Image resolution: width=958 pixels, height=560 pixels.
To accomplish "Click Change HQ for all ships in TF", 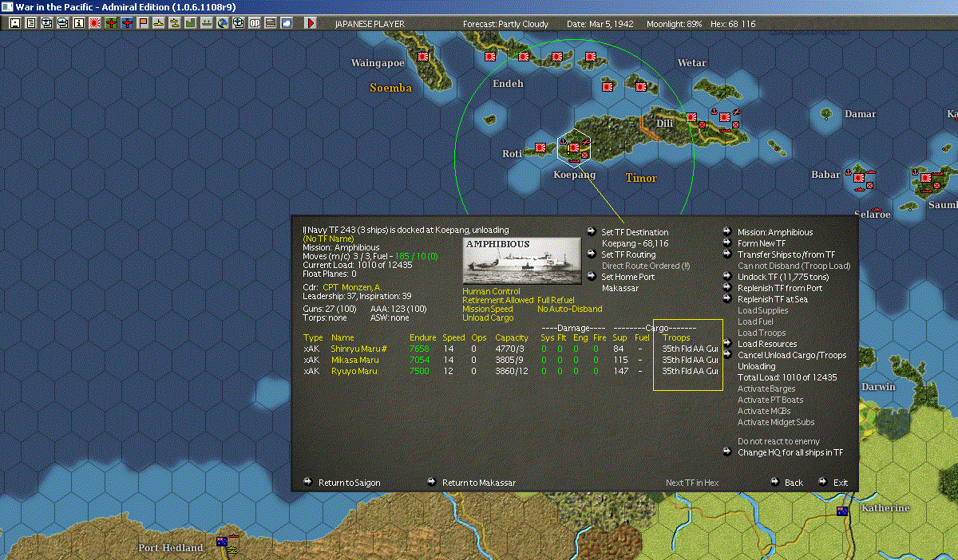I will point(790,452).
